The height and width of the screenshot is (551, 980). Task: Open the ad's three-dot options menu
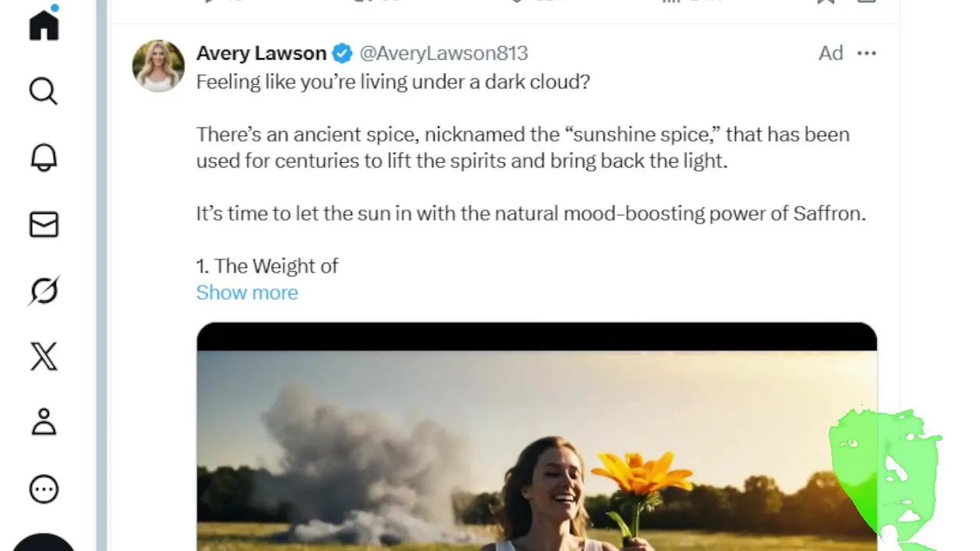tap(867, 53)
